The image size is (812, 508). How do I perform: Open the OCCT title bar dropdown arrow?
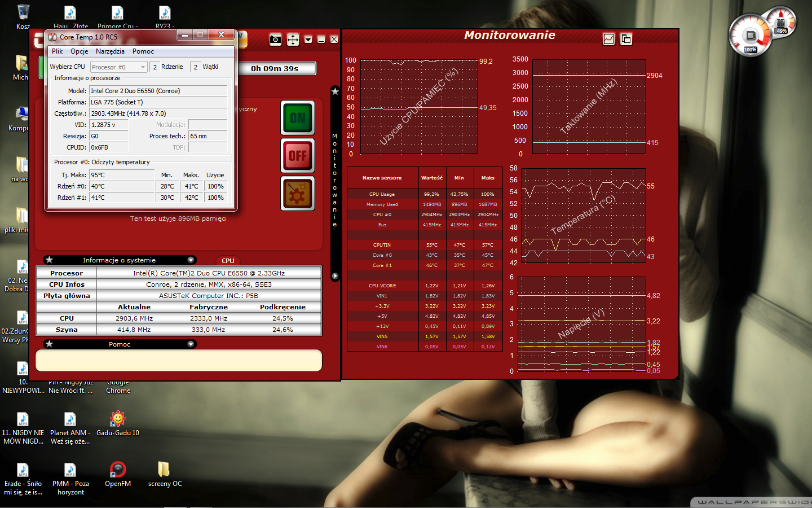tap(308, 40)
